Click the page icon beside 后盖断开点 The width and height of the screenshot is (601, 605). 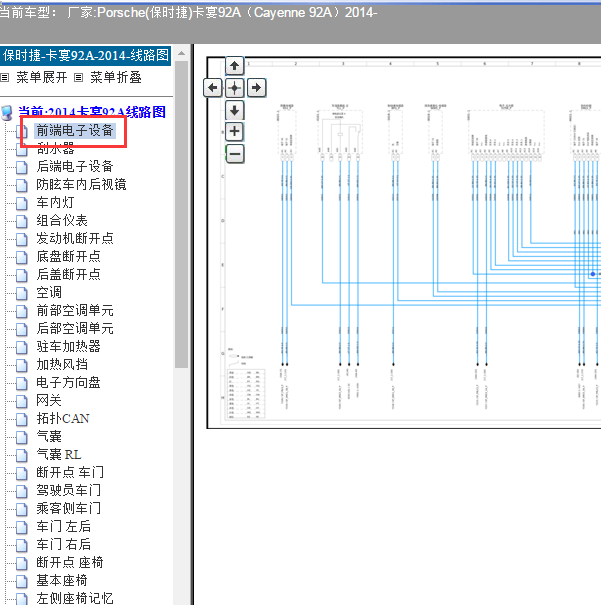[22, 275]
